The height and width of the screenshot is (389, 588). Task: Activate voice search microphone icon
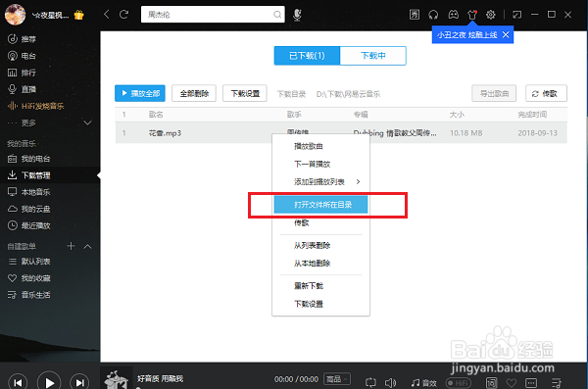point(297,15)
